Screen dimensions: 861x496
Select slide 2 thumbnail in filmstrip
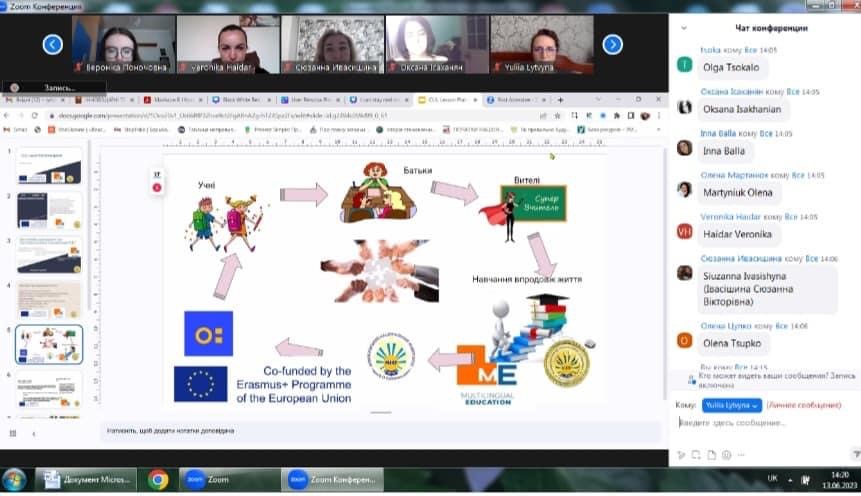[49, 210]
